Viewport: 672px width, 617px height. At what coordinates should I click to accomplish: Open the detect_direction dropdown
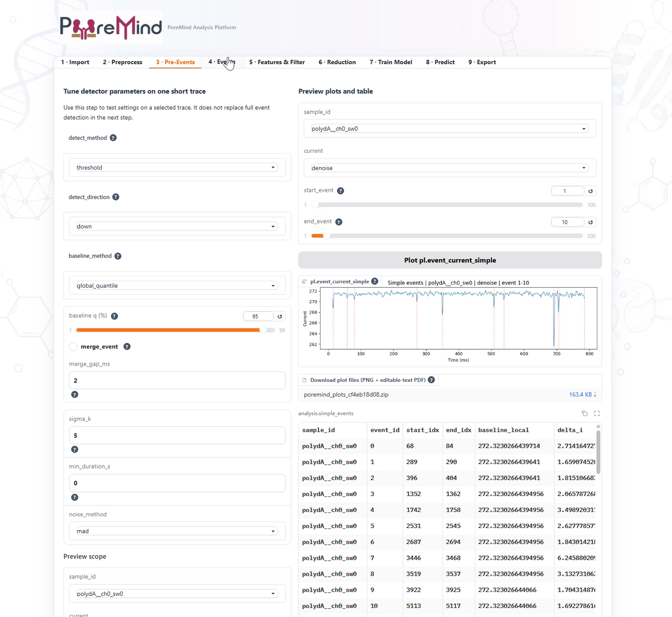pyautogui.click(x=177, y=226)
